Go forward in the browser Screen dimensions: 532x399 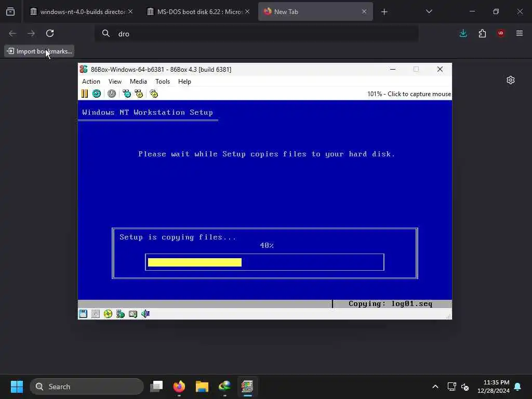point(31,33)
